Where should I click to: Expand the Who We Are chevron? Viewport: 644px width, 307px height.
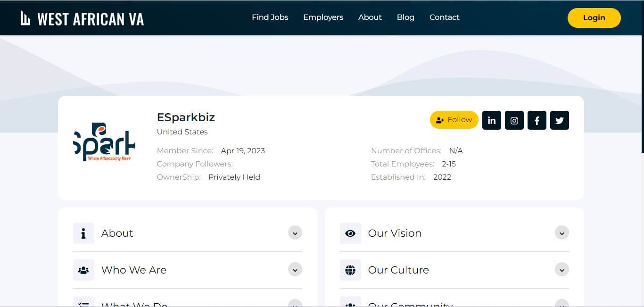click(x=295, y=269)
